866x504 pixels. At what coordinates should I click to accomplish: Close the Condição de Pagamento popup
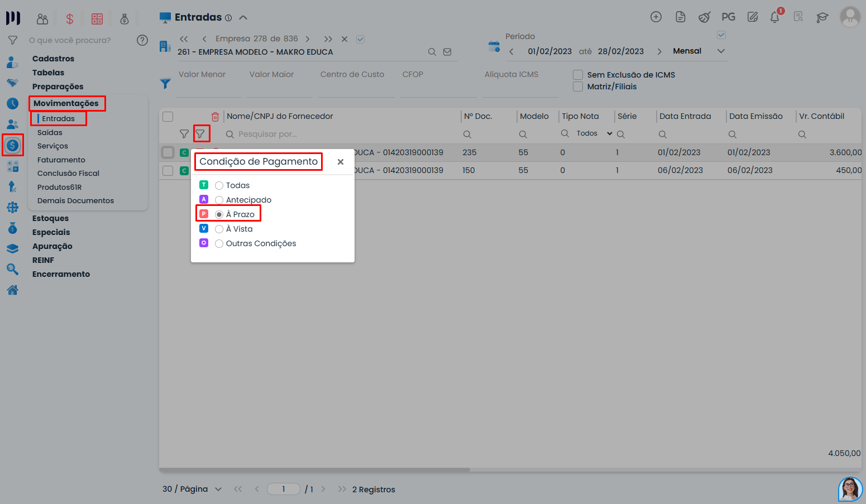click(x=340, y=162)
